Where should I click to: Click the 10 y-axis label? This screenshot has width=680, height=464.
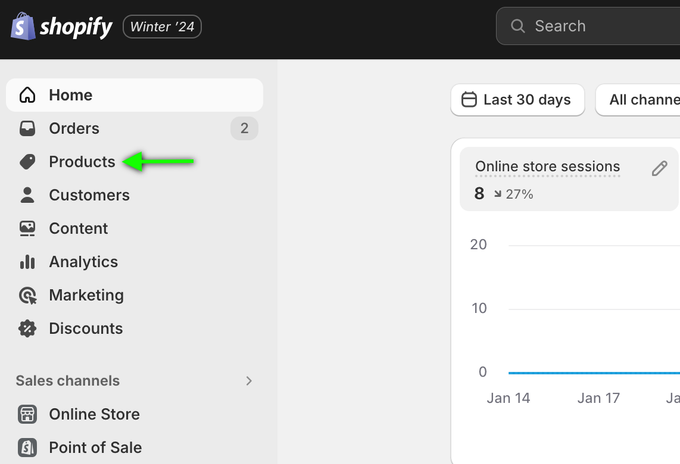click(x=479, y=308)
